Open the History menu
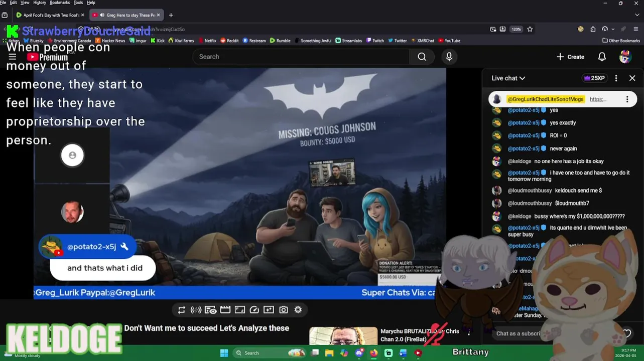The width and height of the screenshot is (644, 361). tap(40, 3)
